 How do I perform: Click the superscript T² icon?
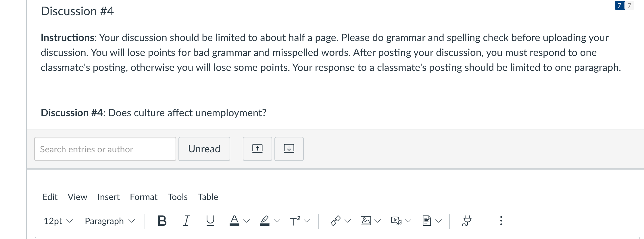[x=295, y=221]
